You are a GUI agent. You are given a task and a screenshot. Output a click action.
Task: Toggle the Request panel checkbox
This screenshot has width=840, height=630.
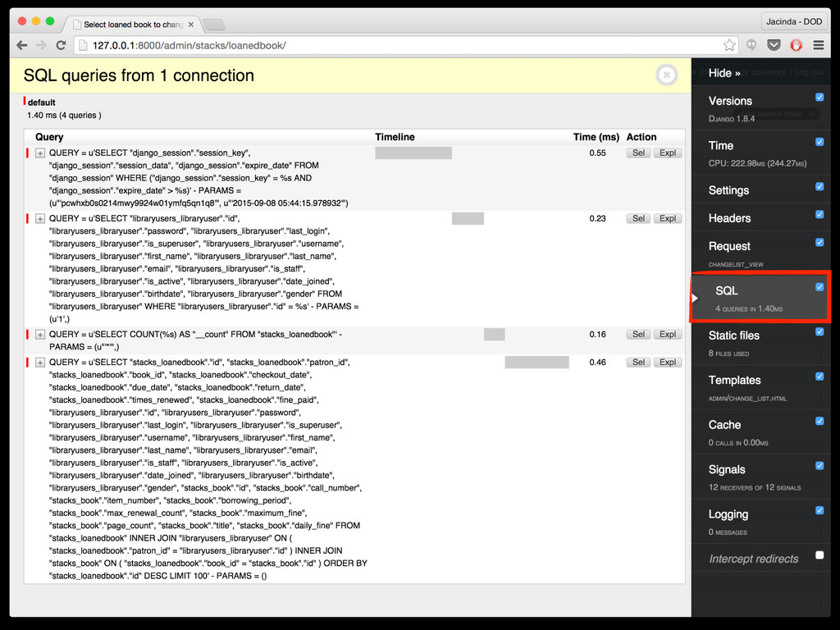click(819, 242)
